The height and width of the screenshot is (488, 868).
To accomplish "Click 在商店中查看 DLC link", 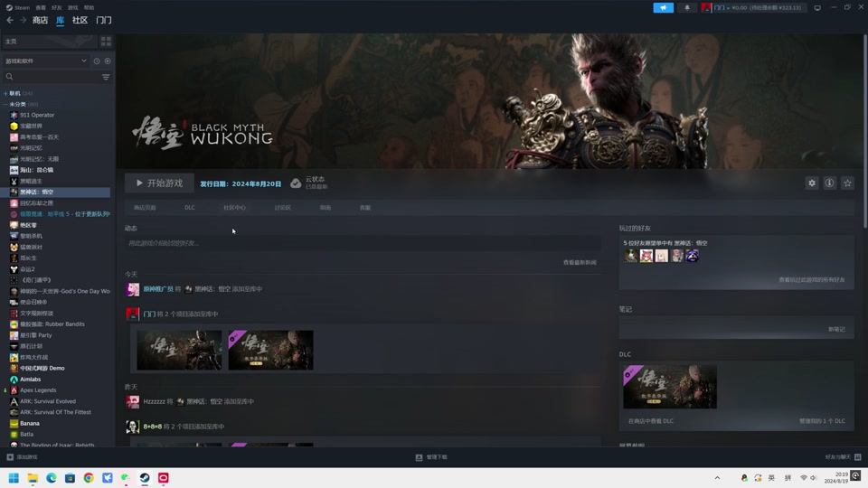I will click(x=651, y=421).
